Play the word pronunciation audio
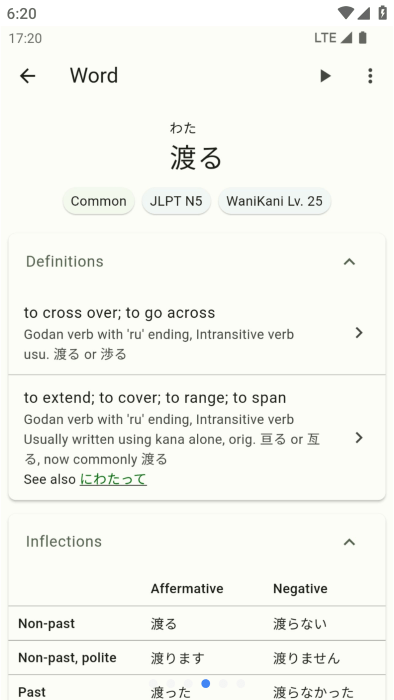This screenshot has width=394, height=700. click(326, 76)
